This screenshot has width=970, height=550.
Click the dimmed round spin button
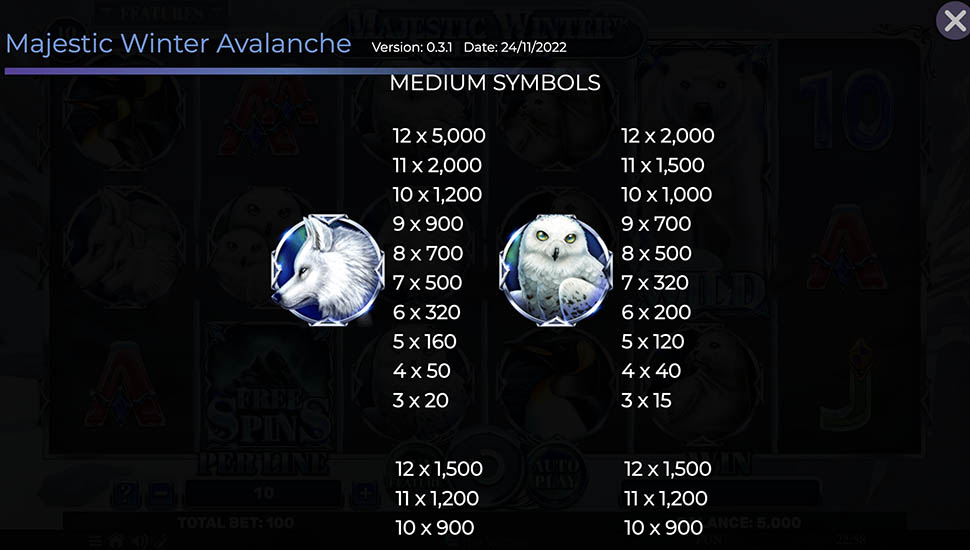click(486, 468)
